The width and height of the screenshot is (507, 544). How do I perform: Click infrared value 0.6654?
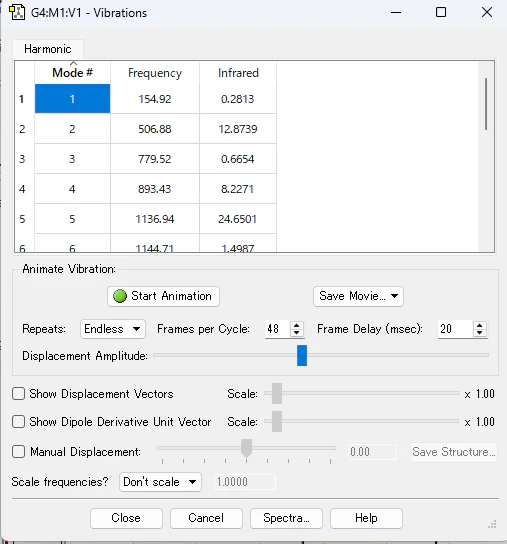coord(238,159)
